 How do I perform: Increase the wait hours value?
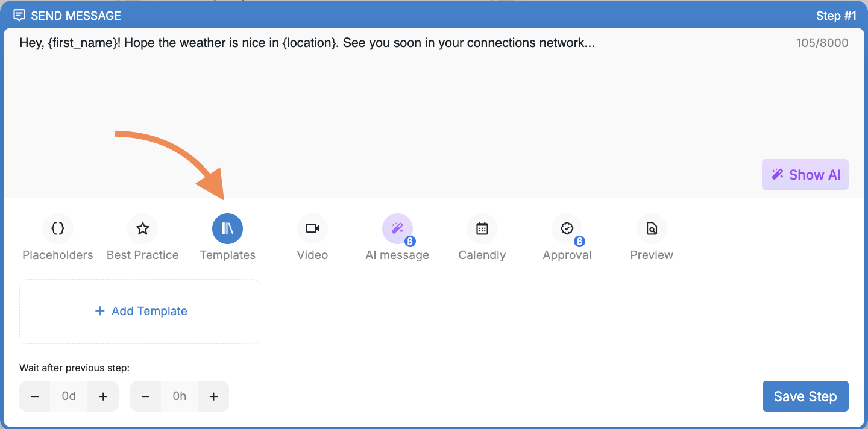click(213, 396)
